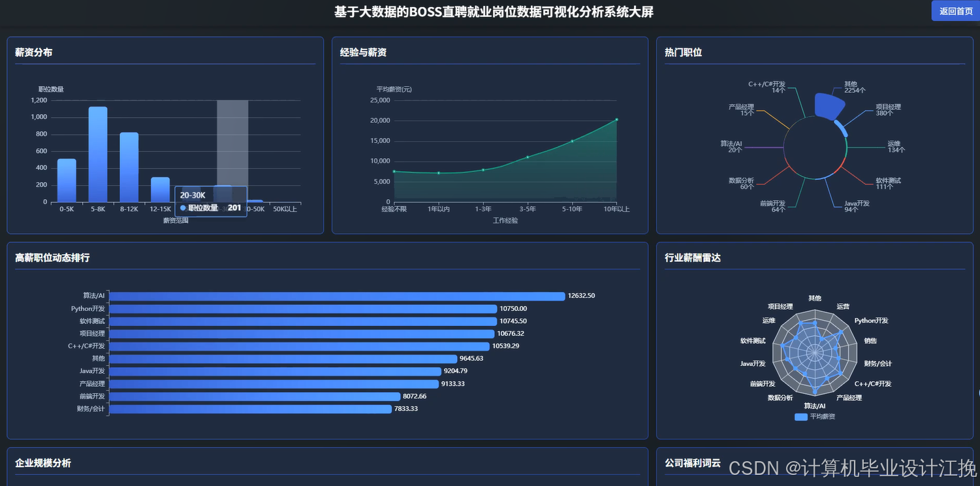Click the 其他 ranking bar
The height and width of the screenshot is (486, 980).
(283, 359)
